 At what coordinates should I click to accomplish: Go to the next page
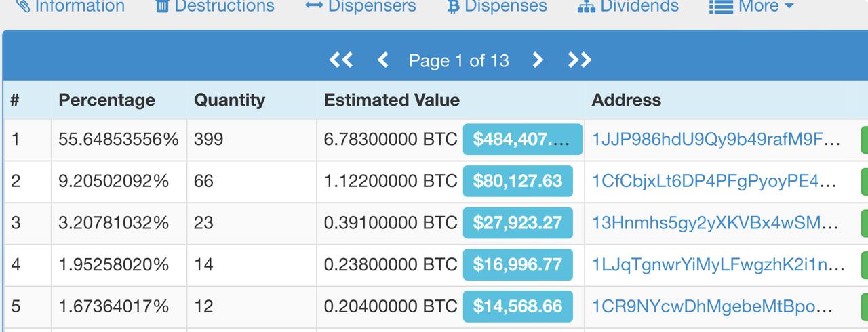(538, 60)
